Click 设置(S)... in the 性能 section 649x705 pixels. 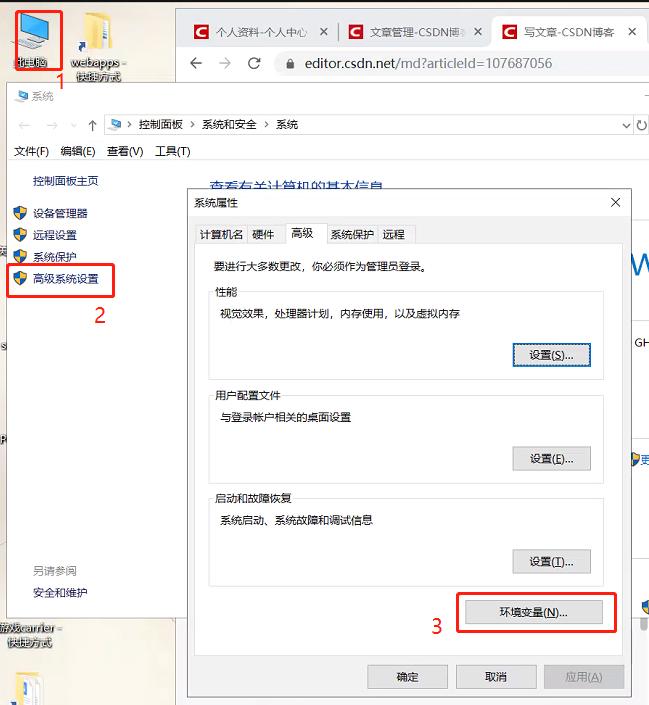point(551,355)
